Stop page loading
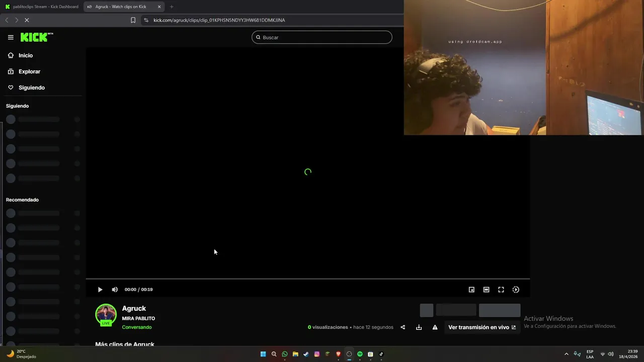Image resolution: width=644 pixels, height=362 pixels. (27, 20)
